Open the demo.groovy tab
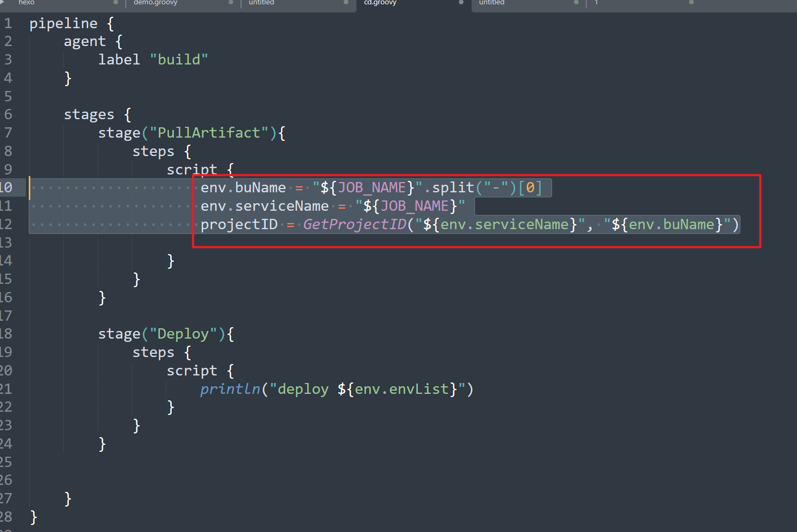Screen dimensions: 797x532 pyautogui.click(x=155, y=3)
